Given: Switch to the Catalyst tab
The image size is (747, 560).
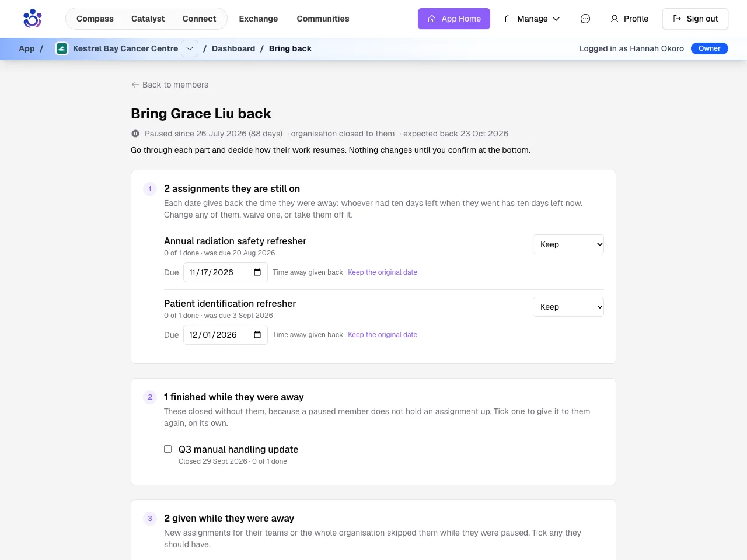Looking at the screenshot, I should [x=148, y=19].
